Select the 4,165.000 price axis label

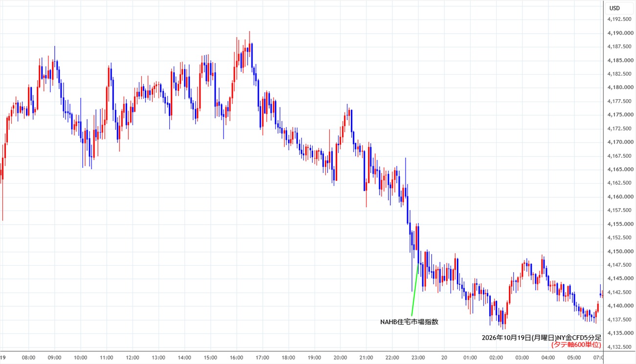point(620,170)
